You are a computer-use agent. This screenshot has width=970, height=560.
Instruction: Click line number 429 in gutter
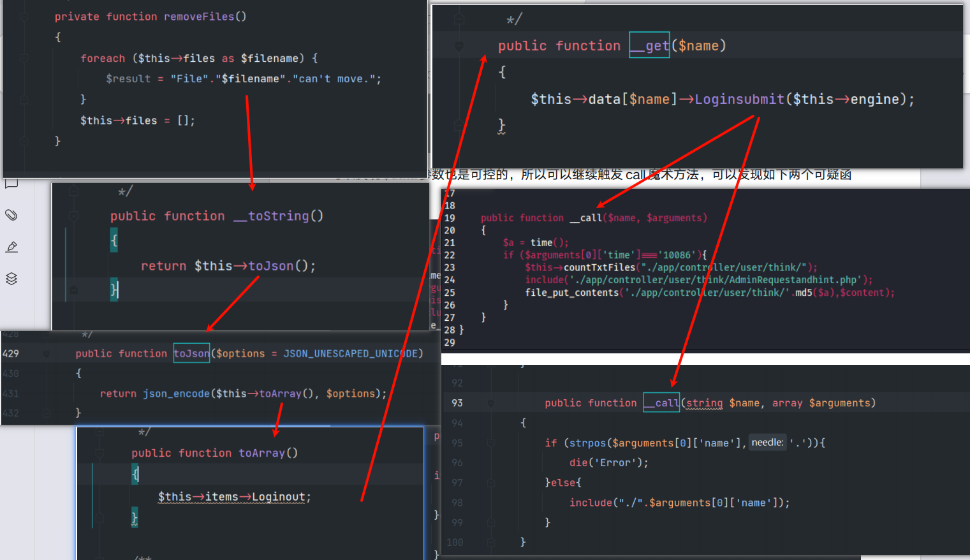point(11,353)
